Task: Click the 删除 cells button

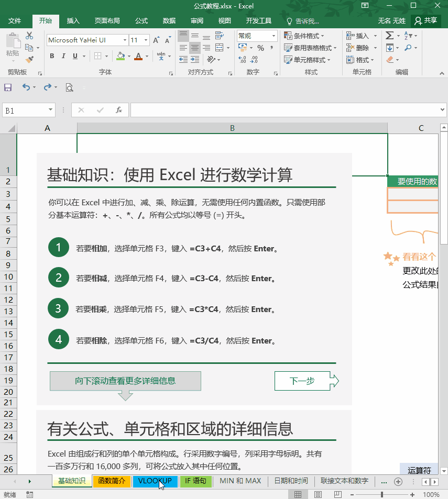Action: pos(358,48)
